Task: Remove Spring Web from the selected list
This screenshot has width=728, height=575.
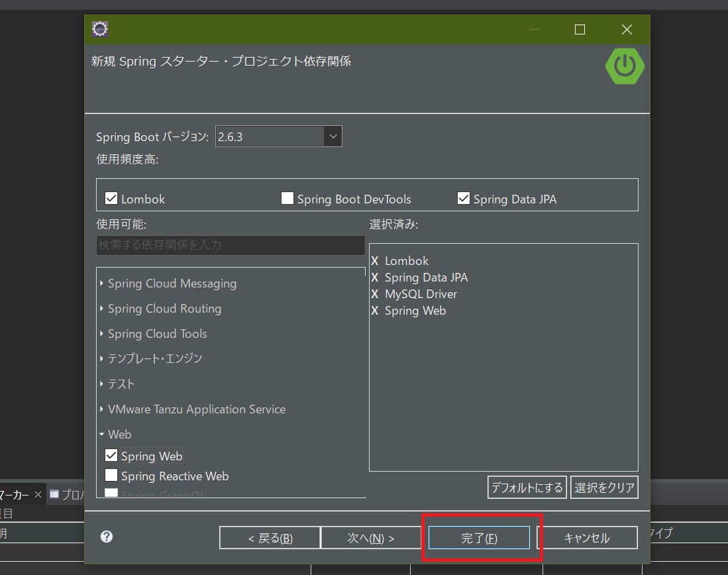Action: (x=375, y=311)
